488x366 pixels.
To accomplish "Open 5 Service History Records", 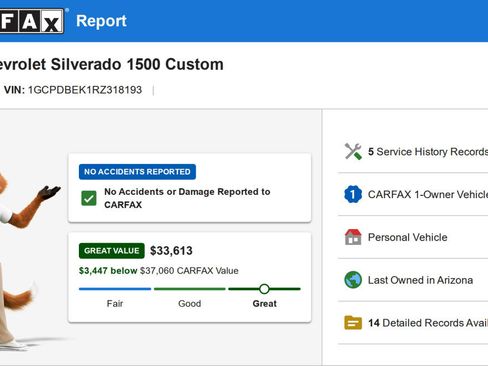I will (x=413, y=152).
